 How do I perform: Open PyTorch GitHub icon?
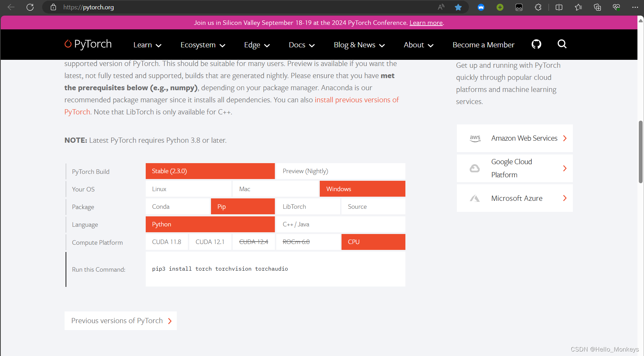(x=536, y=44)
